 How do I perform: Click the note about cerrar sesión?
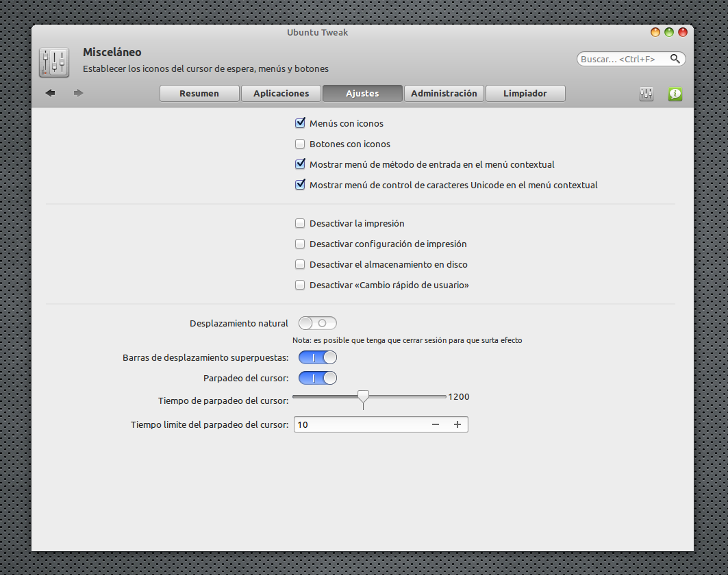tap(407, 340)
